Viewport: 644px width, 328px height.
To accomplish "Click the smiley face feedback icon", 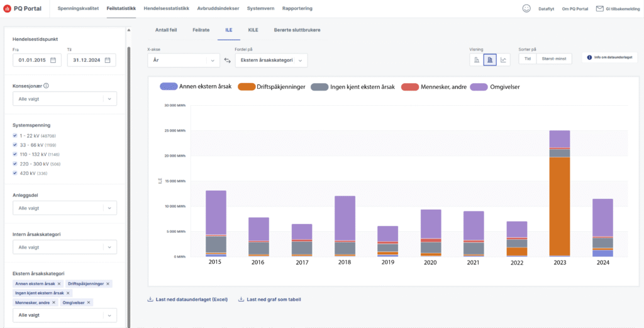I will click(x=526, y=8).
